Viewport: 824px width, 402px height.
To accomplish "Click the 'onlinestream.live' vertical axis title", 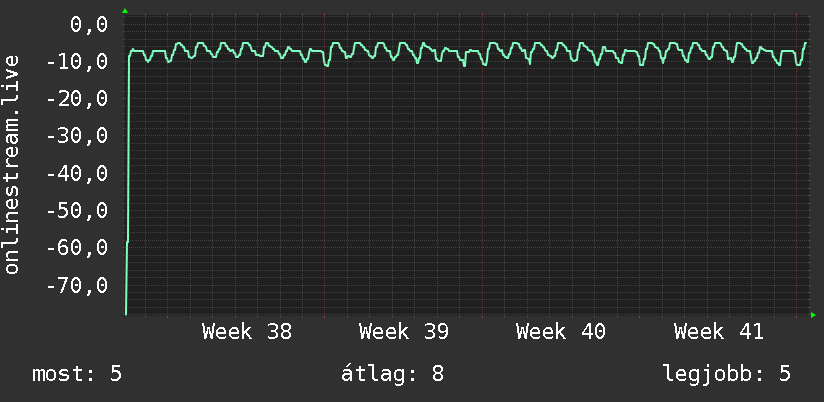I will point(12,164).
